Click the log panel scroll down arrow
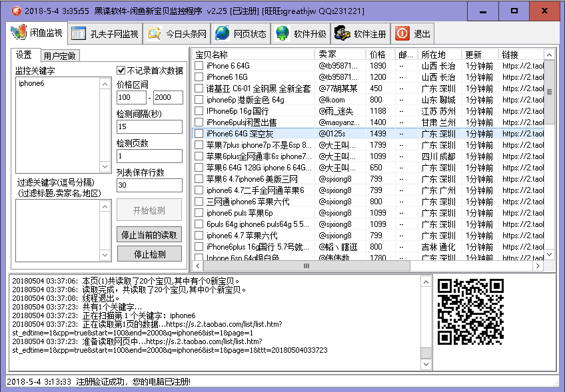Image resolution: width=565 pixels, height=392 pixels. coord(426,364)
